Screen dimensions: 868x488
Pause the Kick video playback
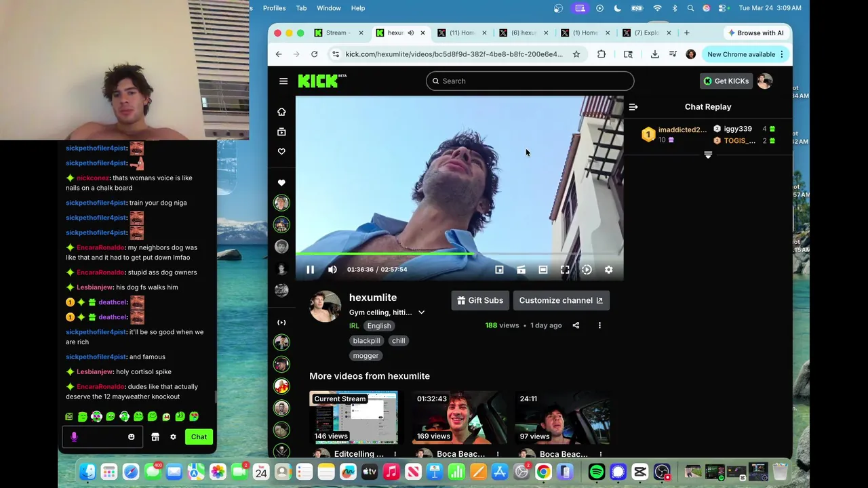(x=310, y=270)
